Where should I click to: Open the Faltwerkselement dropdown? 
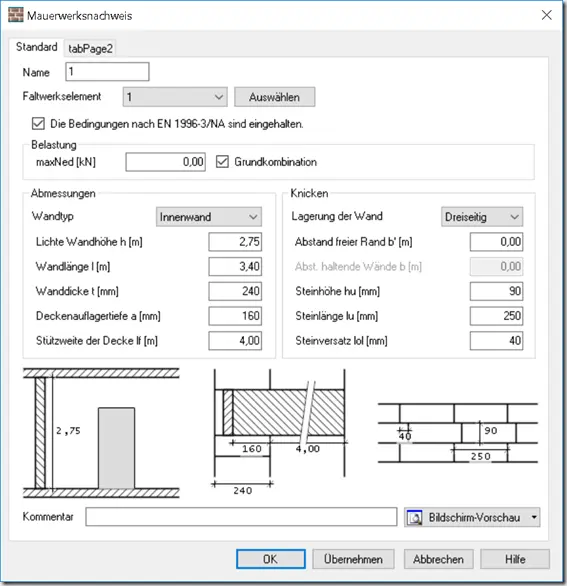(x=175, y=97)
